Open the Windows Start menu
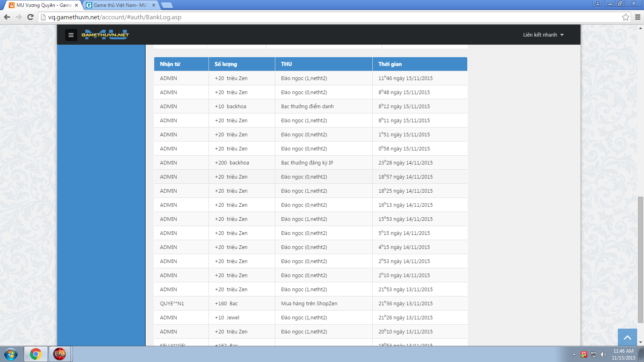The image size is (644, 362). coord(11,354)
